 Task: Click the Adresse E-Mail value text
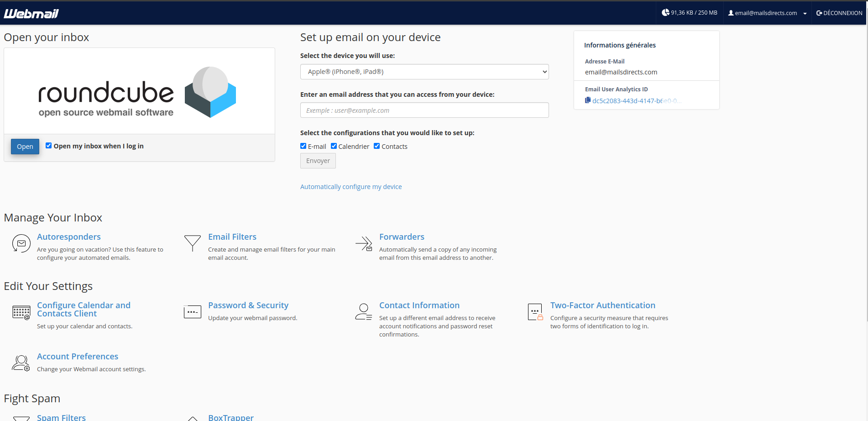pyautogui.click(x=621, y=72)
